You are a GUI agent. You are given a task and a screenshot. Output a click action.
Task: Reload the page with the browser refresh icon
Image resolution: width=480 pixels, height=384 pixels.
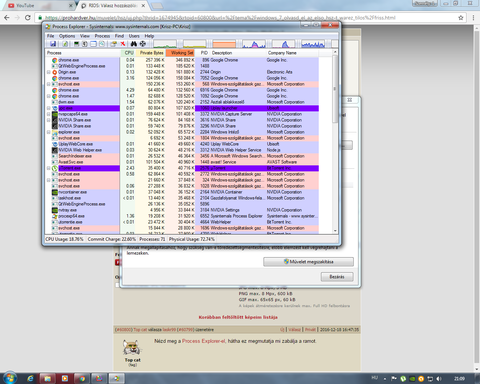click(28, 18)
